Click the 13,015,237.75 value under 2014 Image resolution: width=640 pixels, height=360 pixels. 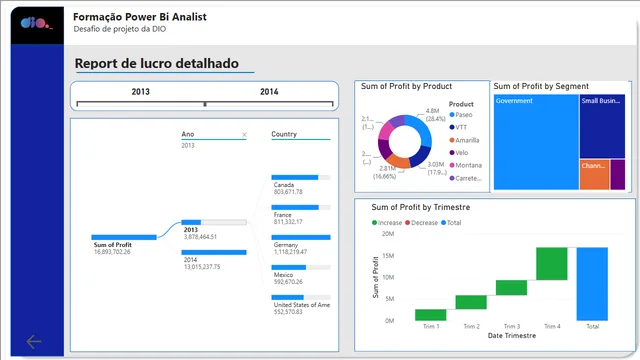pyautogui.click(x=202, y=267)
